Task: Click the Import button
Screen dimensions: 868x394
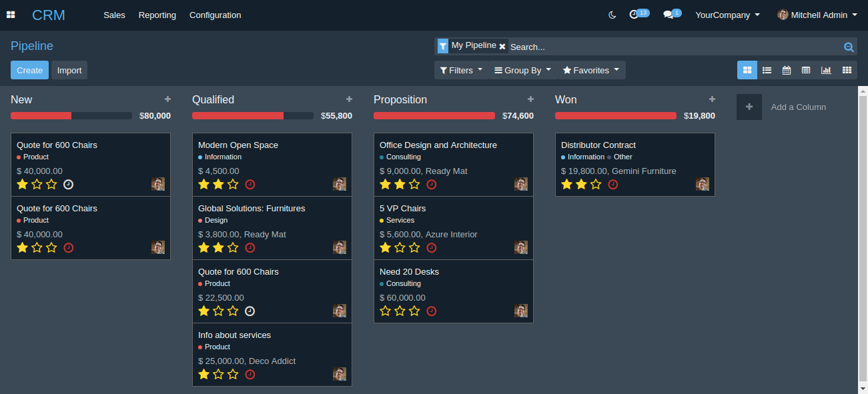Action: click(69, 70)
